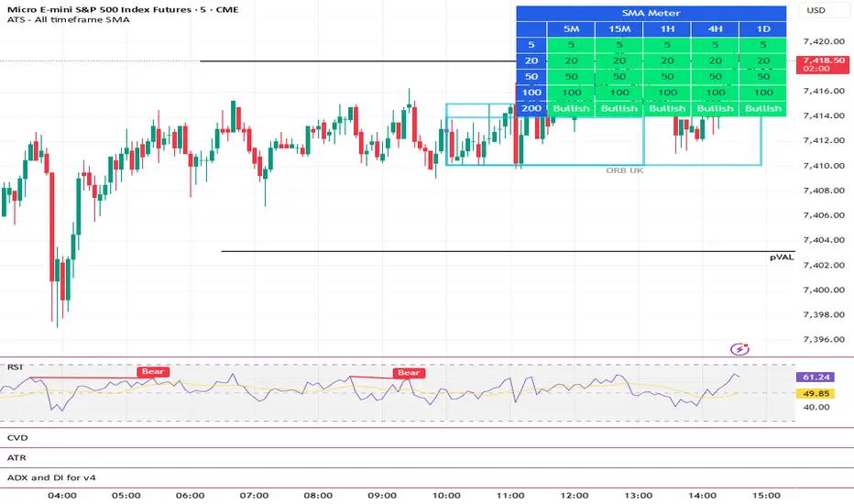
Task: Click the 04:00 time axis label
Action: [62, 495]
